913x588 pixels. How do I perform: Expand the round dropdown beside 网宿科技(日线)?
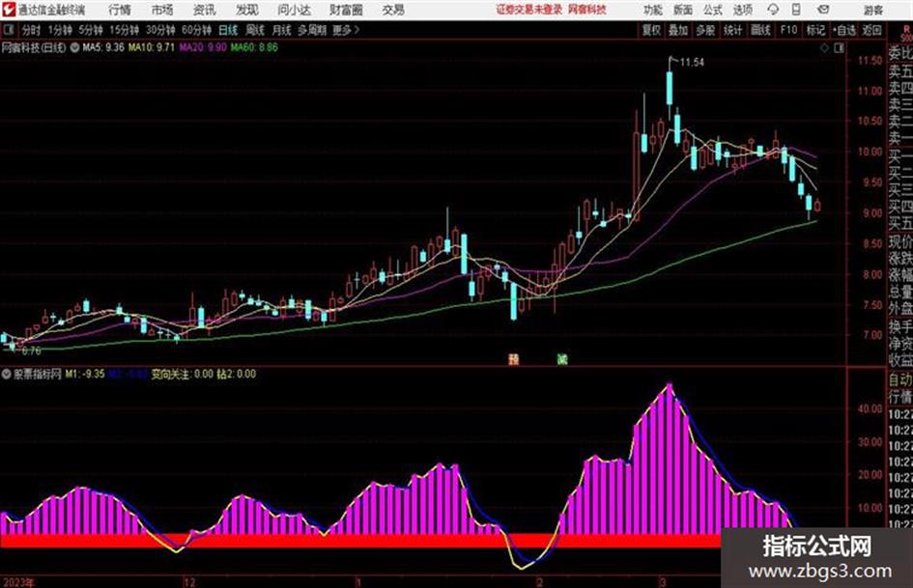(74, 47)
